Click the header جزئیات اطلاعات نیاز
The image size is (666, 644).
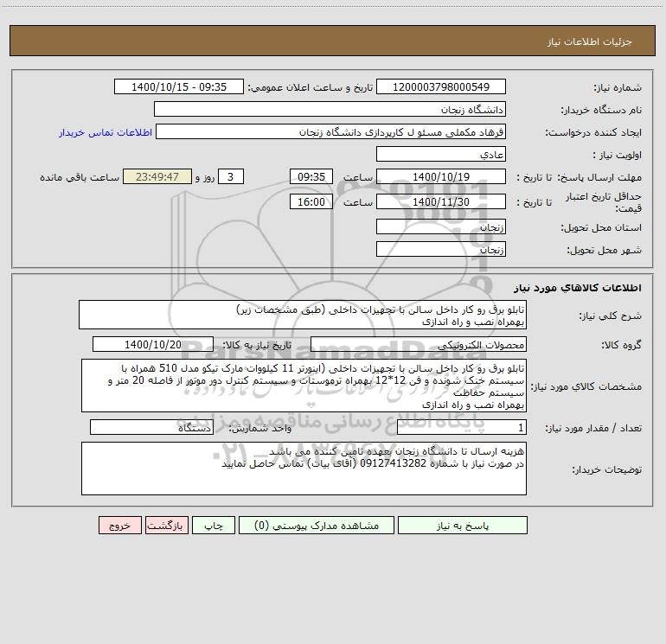point(590,41)
